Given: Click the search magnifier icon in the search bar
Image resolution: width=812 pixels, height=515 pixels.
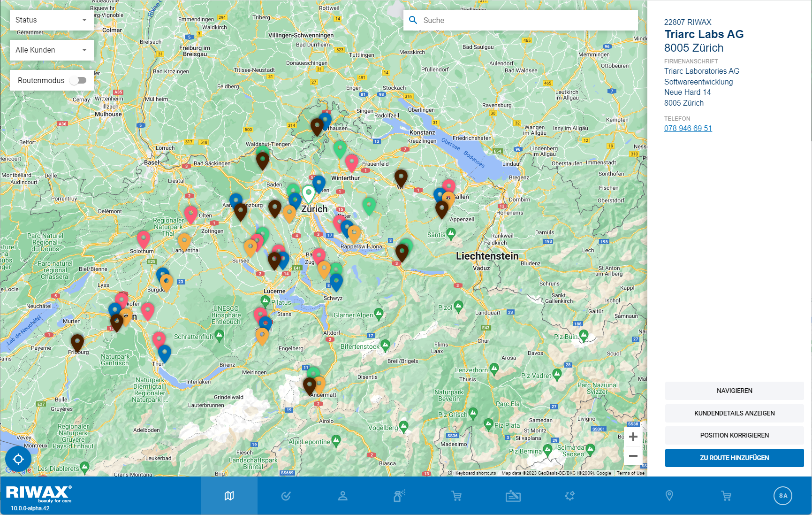Looking at the screenshot, I should pos(413,20).
